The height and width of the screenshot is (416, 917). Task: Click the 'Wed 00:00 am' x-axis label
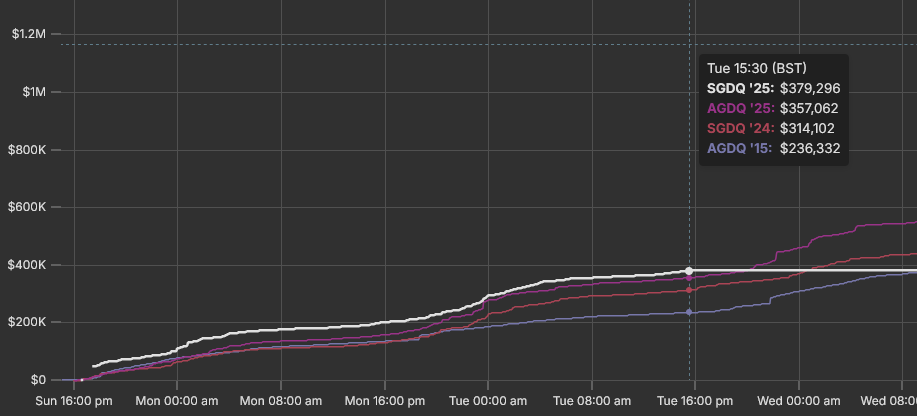click(799, 401)
